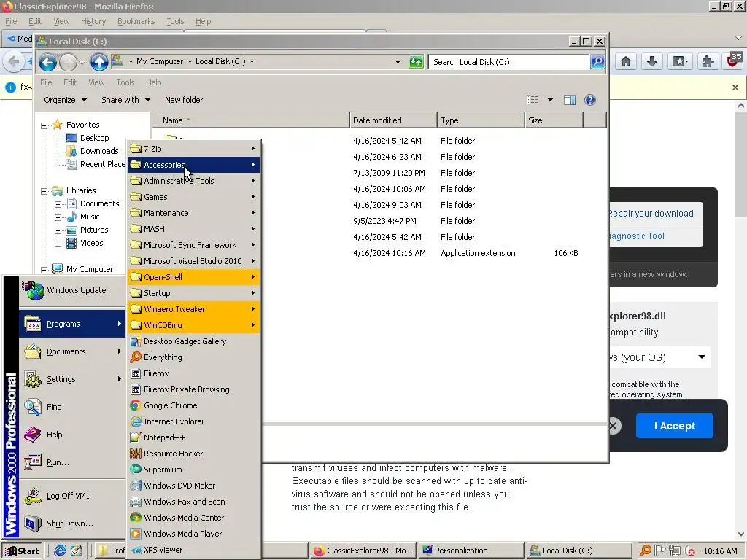Click the I Accept button
The image size is (747, 560).
click(x=675, y=426)
